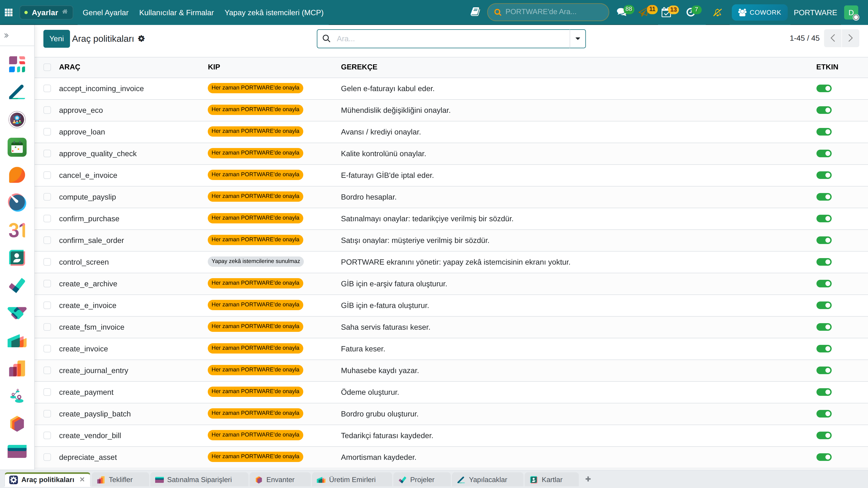Open the green calendar app in sidebar
868x488 pixels.
click(x=17, y=147)
